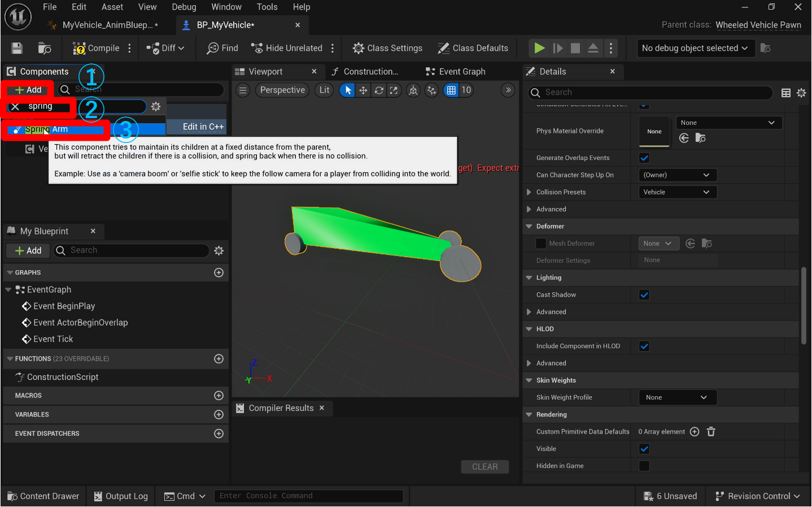Image resolution: width=812 pixels, height=507 pixels.
Task: Expand hidden viewport toolbar chevron
Action: coord(508,90)
